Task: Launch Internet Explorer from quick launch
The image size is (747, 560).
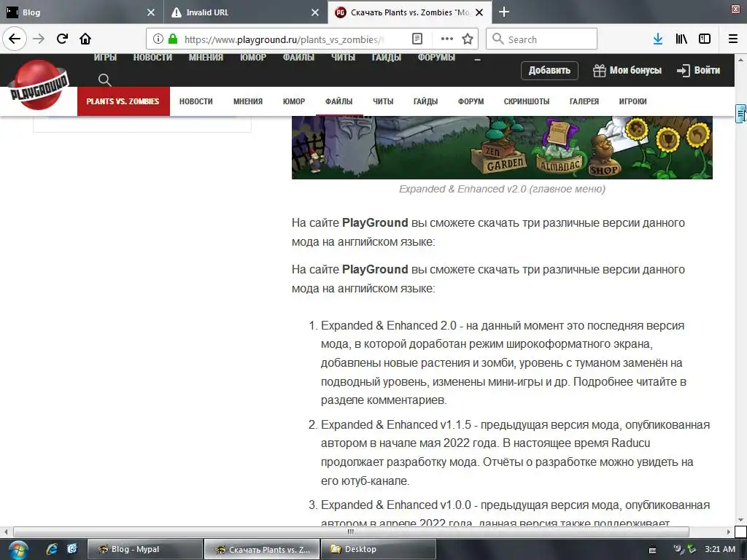Action: (x=52, y=549)
